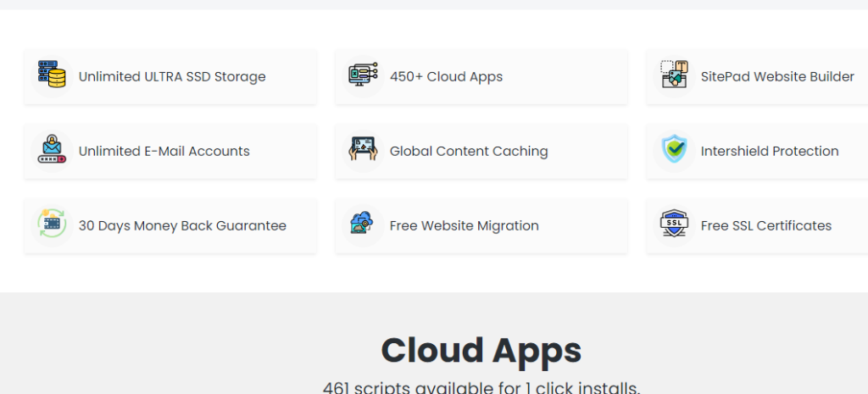Viewport: 868px width, 394px height.
Task: Click the Free Website Migration cloud icon
Action: point(363,223)
